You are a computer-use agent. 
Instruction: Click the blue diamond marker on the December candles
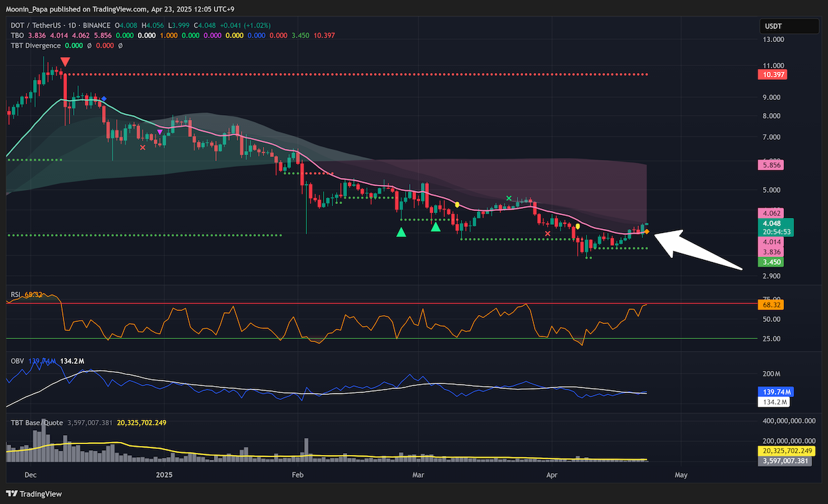tap(104, 99)
